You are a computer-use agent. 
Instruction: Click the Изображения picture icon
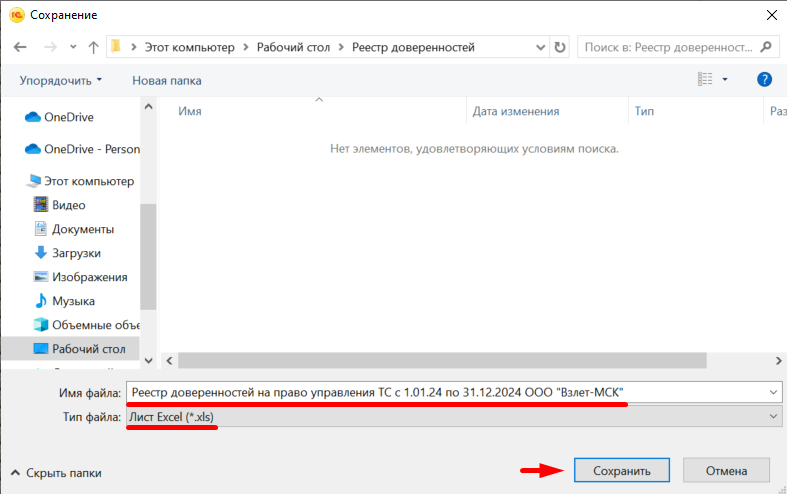pyautogui.click(x=41, y=277)
